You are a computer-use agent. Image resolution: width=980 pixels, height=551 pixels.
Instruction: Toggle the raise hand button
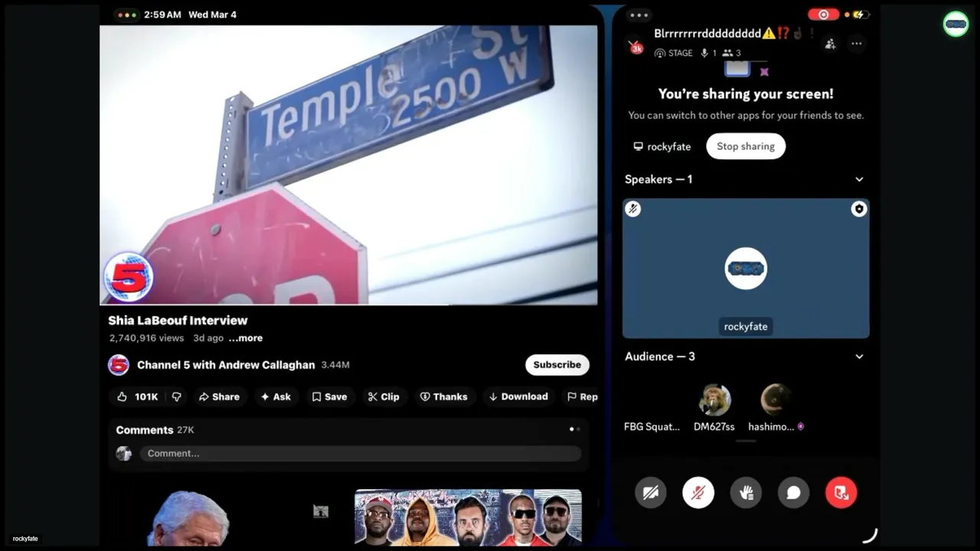tap(746, 493)
